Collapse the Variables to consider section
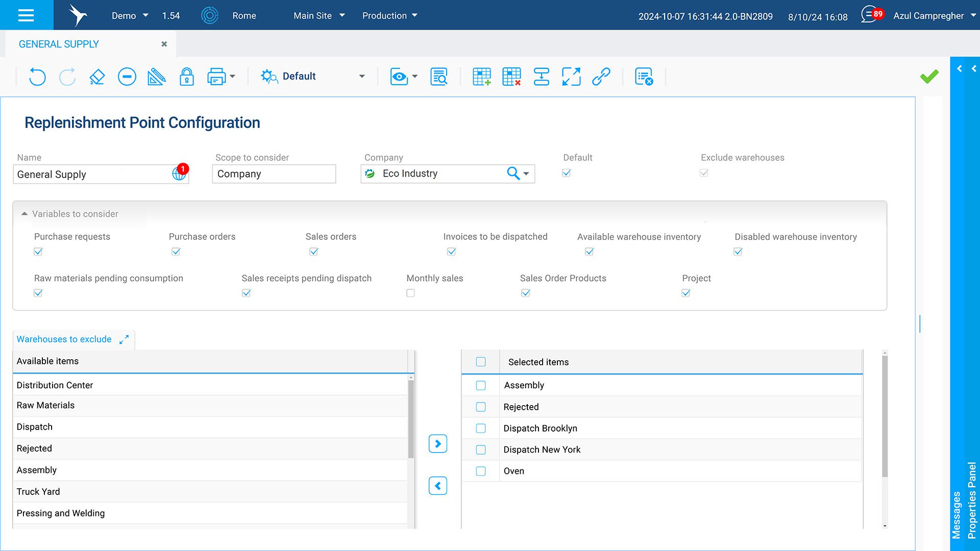This screenshot has height=551, width=980. [24, 214]
